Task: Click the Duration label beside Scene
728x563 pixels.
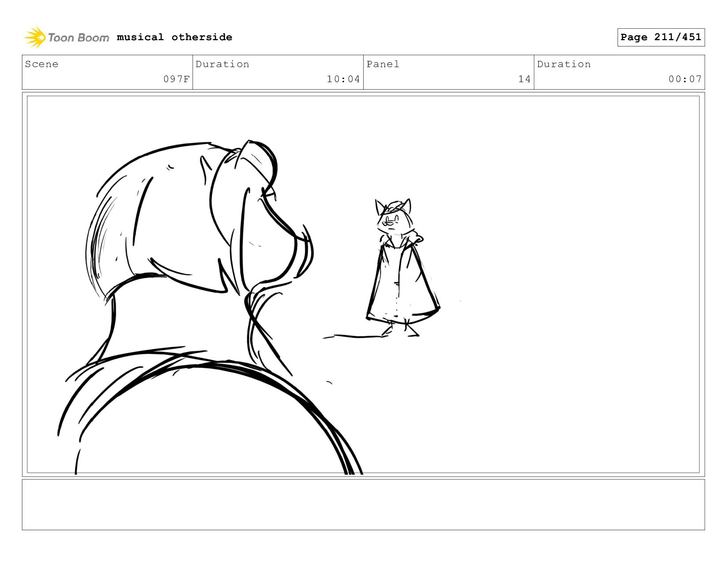Action: (x=222, y=64)
